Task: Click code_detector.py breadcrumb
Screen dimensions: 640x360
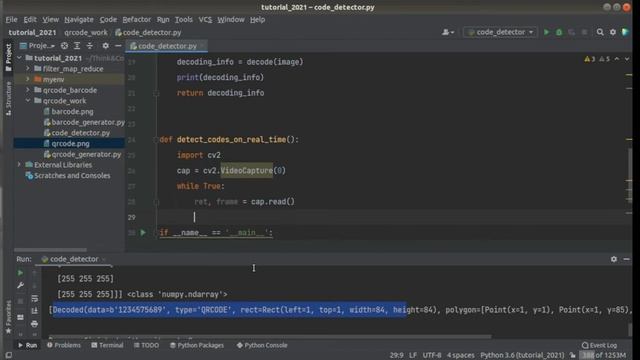Action: [148, 32]
